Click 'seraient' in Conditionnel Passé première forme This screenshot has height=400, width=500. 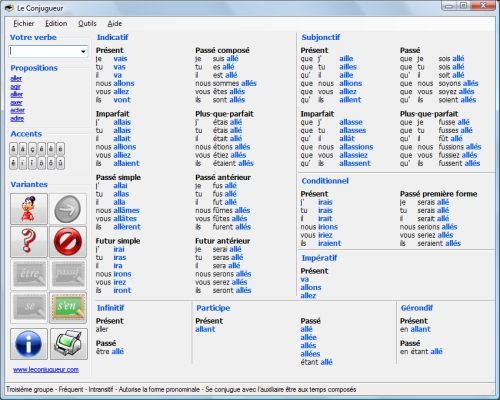pyautogui.click(x=430, y=243)
